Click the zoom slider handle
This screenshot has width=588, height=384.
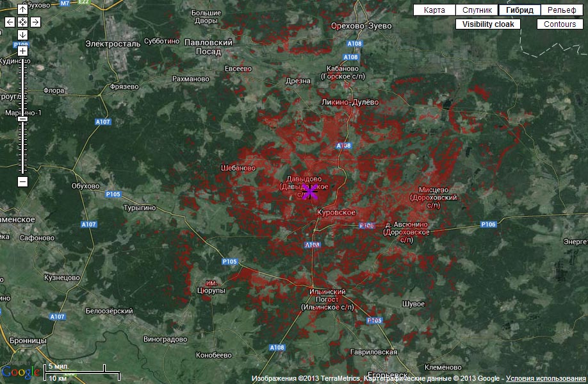pyautogui.click(x=22, y=119)
